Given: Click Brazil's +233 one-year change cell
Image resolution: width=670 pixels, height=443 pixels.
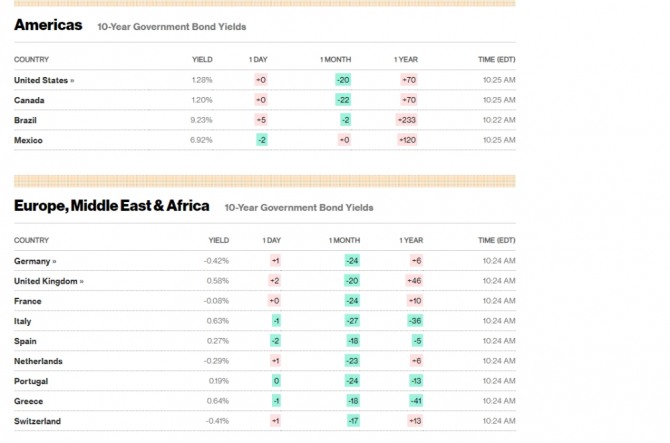Looking at the screenshot, I should point(406,120).
